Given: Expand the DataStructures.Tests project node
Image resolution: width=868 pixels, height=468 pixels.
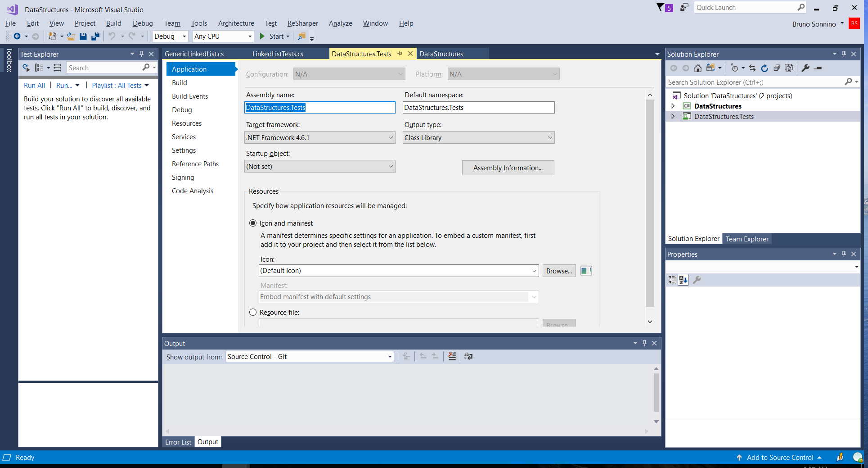Looking at the screenshot, I should click(x=673, y=116).
